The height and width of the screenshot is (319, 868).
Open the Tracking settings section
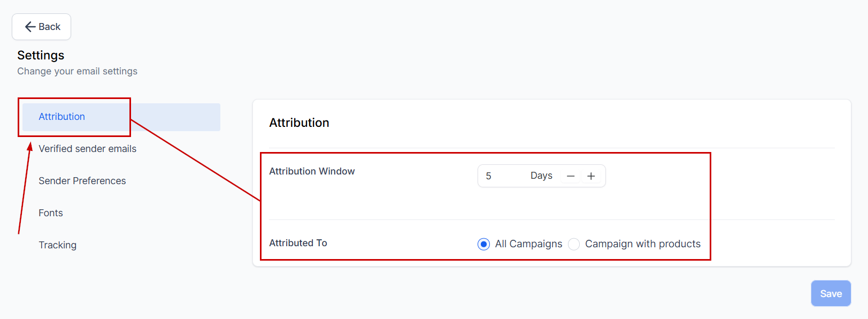tap(57, 245)
